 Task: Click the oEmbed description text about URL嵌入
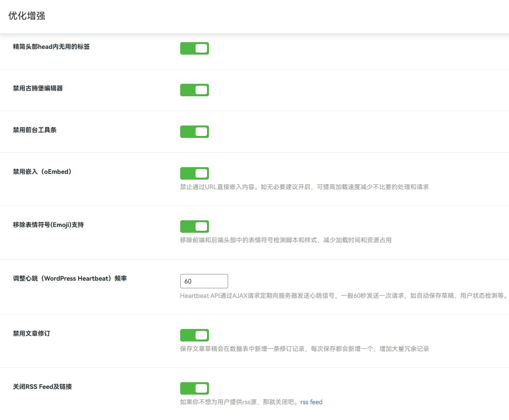tap(304, 187)
